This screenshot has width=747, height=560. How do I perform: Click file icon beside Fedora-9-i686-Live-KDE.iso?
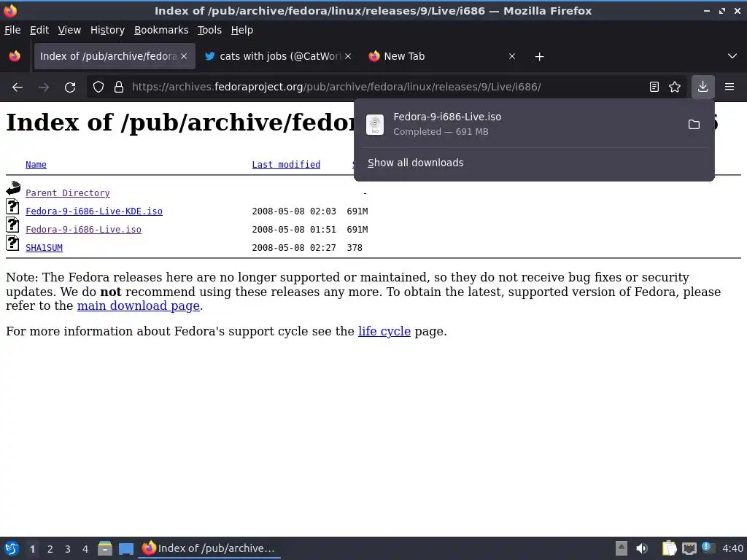tap(12, 206)
